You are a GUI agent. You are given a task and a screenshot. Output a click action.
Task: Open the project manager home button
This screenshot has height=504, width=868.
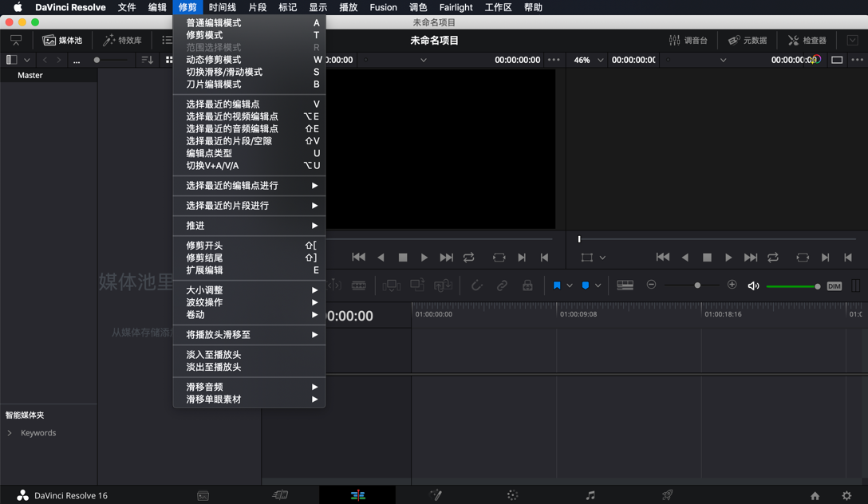[814, 494]
